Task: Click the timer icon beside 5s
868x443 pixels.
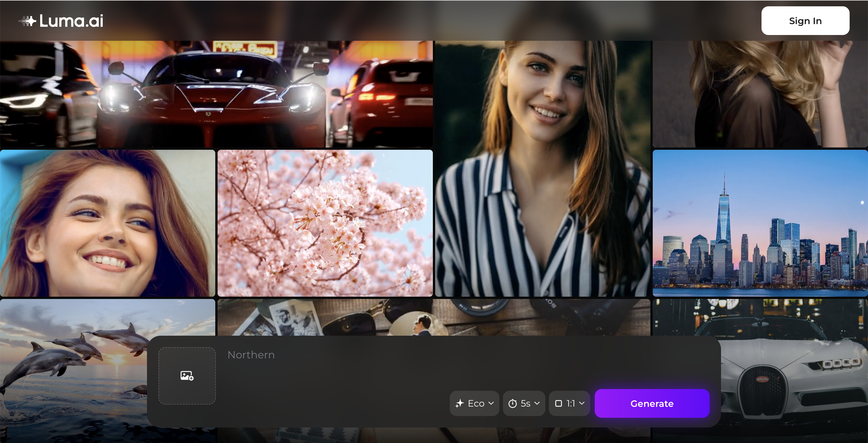Action: pos(513,404)
